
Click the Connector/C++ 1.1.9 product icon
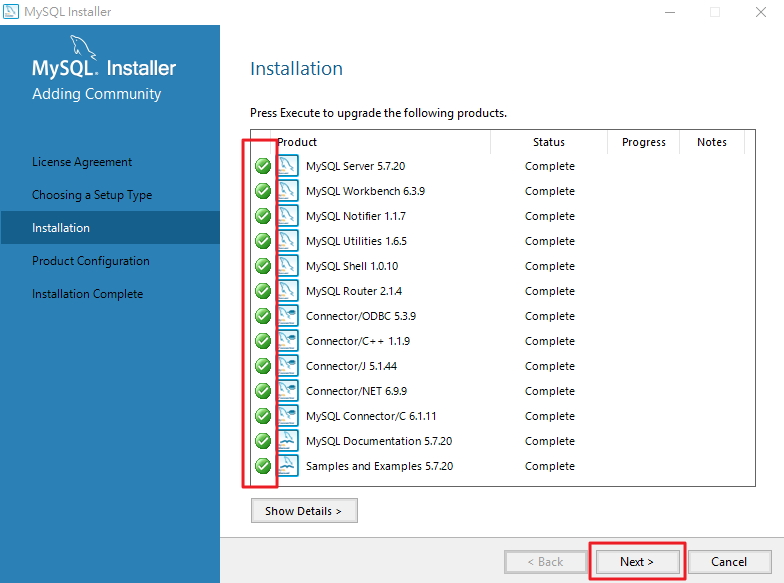pyautogui.click(x=288, y=340)
